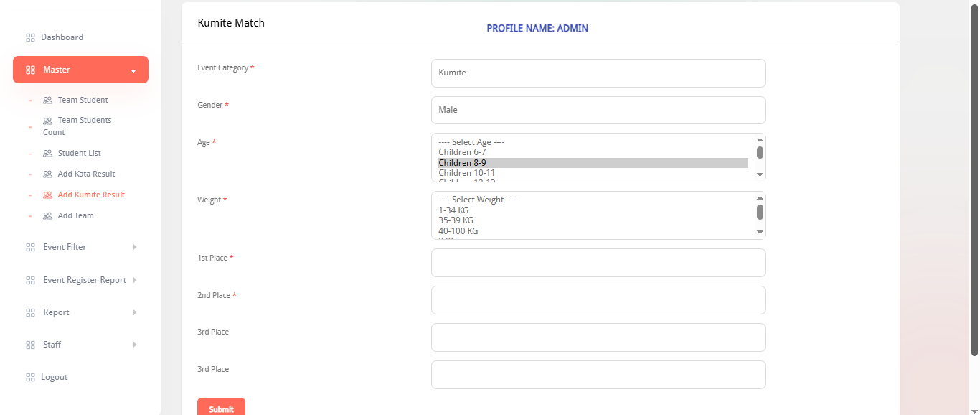
Task: Click the Gender field showing Male
Action: (598, 110)
